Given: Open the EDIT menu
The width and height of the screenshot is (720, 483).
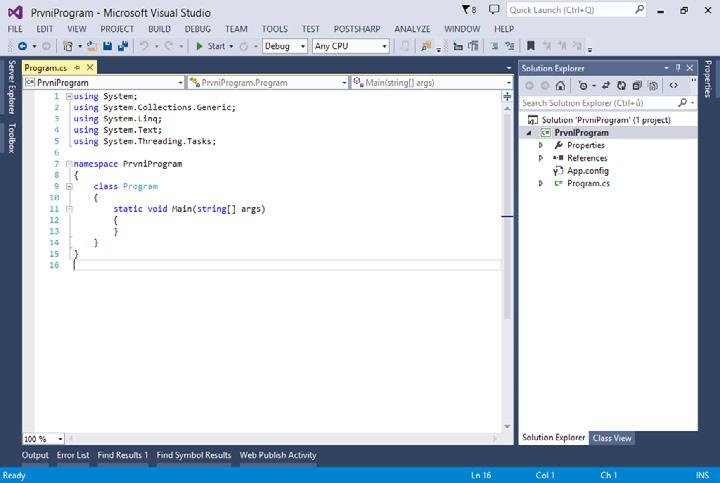Looking at the screenshot, I should click(45, 29).
